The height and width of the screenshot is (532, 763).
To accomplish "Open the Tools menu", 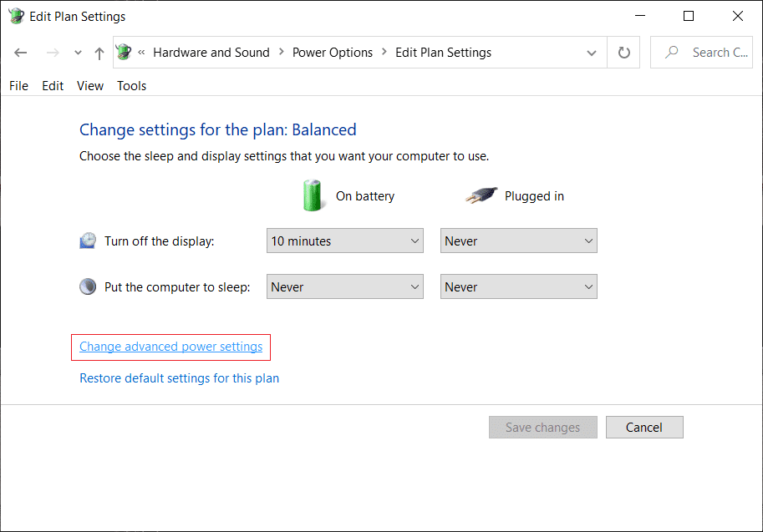I will click(x=131, y=85).
